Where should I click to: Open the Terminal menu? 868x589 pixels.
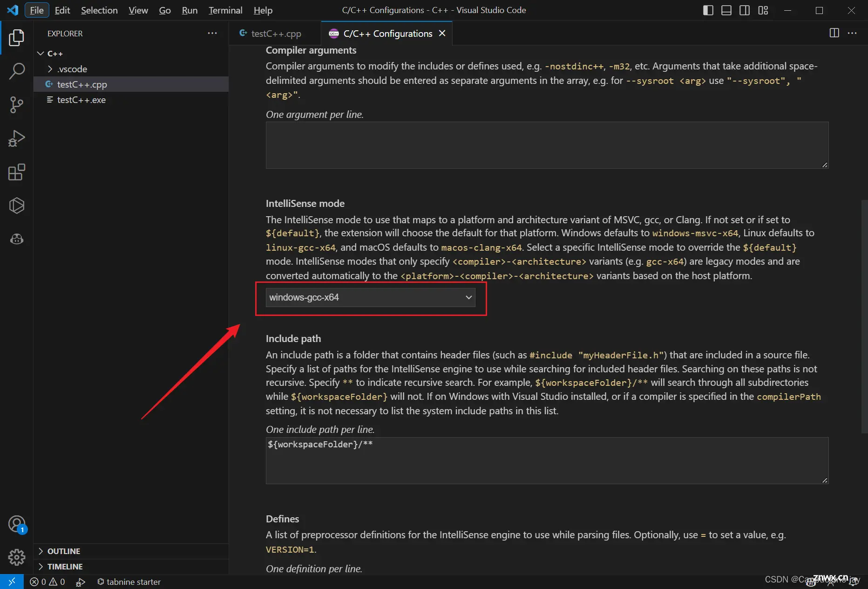225,10
